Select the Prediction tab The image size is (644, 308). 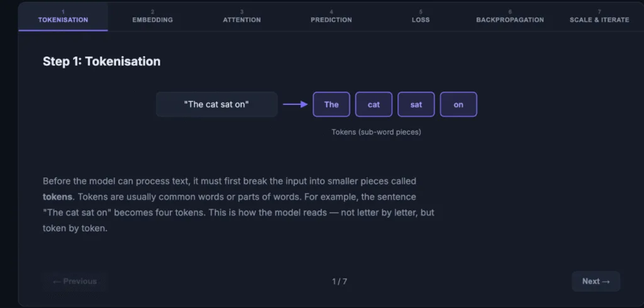[x=331, y=17]
